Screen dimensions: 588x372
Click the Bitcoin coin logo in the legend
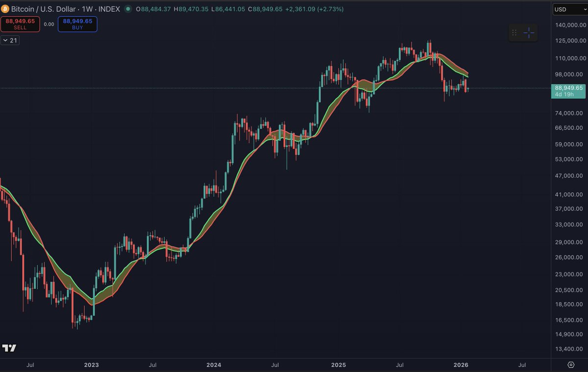tap(5, 9)
